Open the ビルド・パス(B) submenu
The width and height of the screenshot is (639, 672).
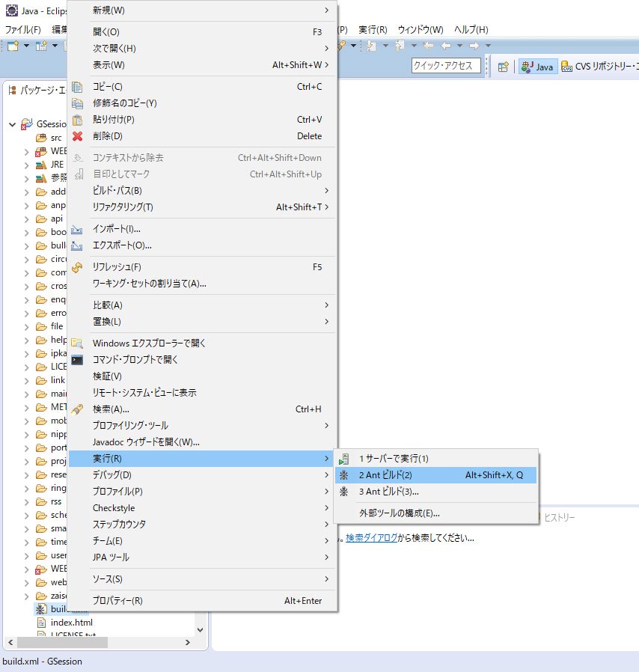[203, 191]
